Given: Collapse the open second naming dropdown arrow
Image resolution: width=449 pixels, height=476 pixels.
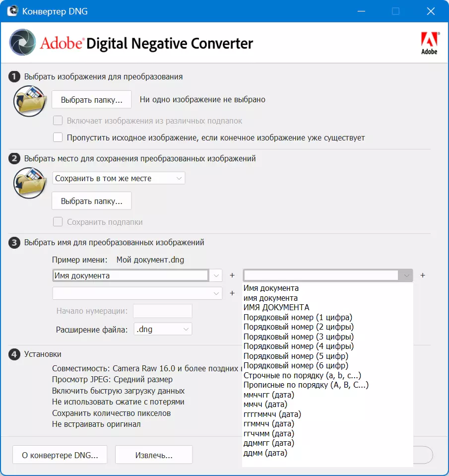Looking at the screenshot, I should pyautogui.click(x=406, y=275).
